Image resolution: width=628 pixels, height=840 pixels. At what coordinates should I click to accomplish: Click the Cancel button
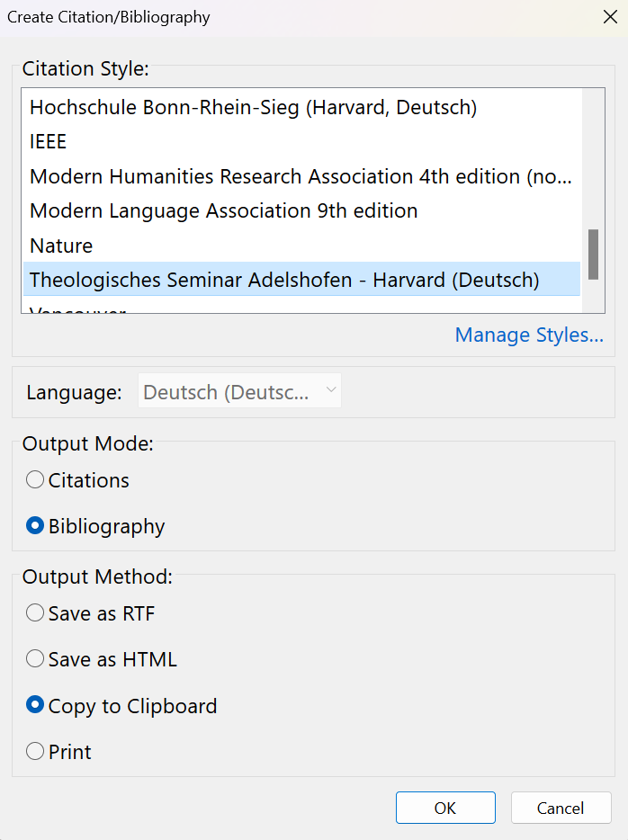[561, 808]
